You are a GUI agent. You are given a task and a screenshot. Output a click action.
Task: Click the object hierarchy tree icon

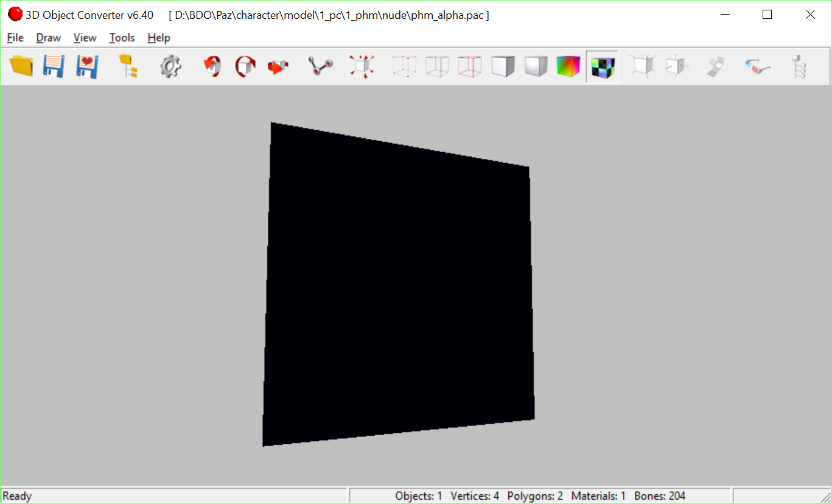point(798,66)
